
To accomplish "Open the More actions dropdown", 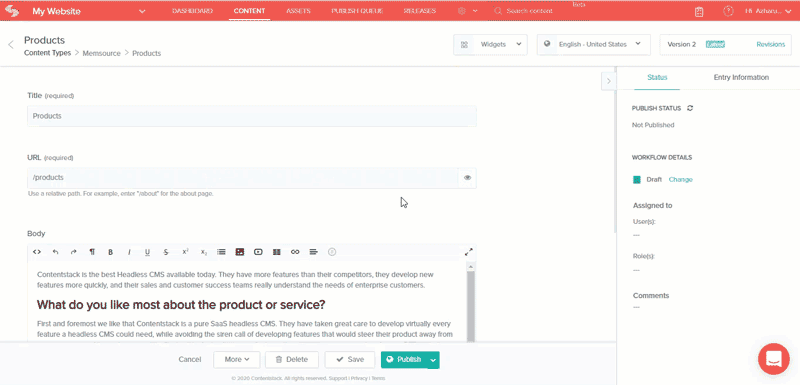I will tap(237, 360).
